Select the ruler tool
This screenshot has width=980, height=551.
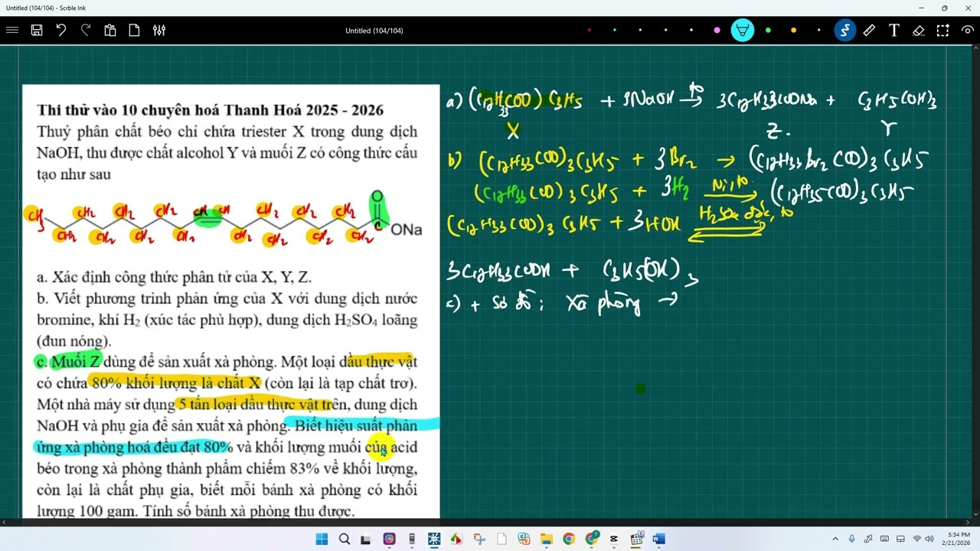tap(869, 31)
